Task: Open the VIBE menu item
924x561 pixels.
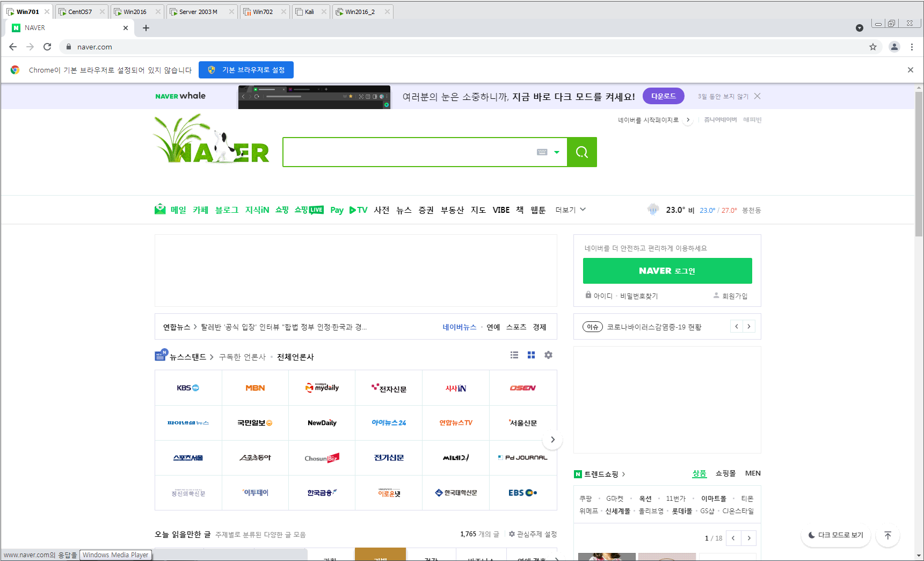Action: (501, 210)
